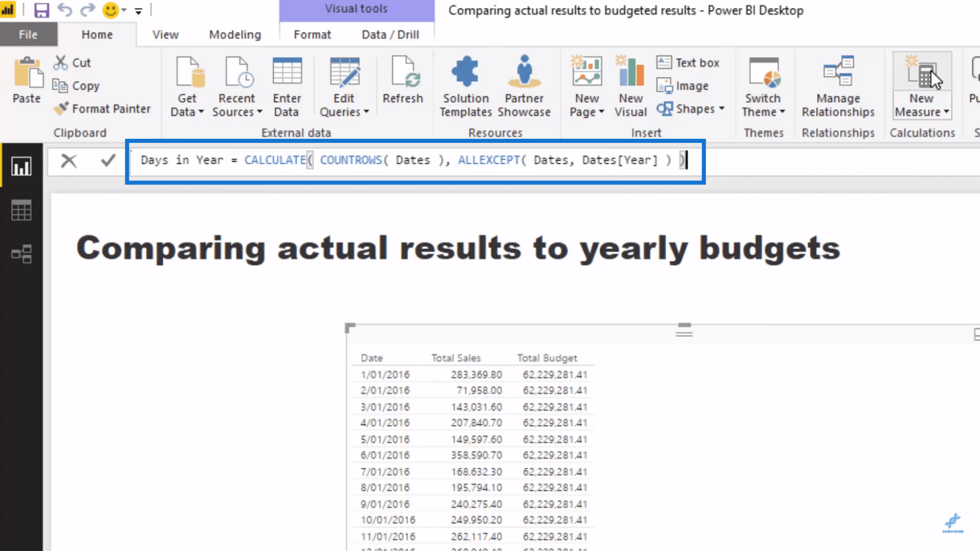This screenshot has width=980, height=551.
Task: Open the Format tab under Visual tools
Action: click(312, 34)
